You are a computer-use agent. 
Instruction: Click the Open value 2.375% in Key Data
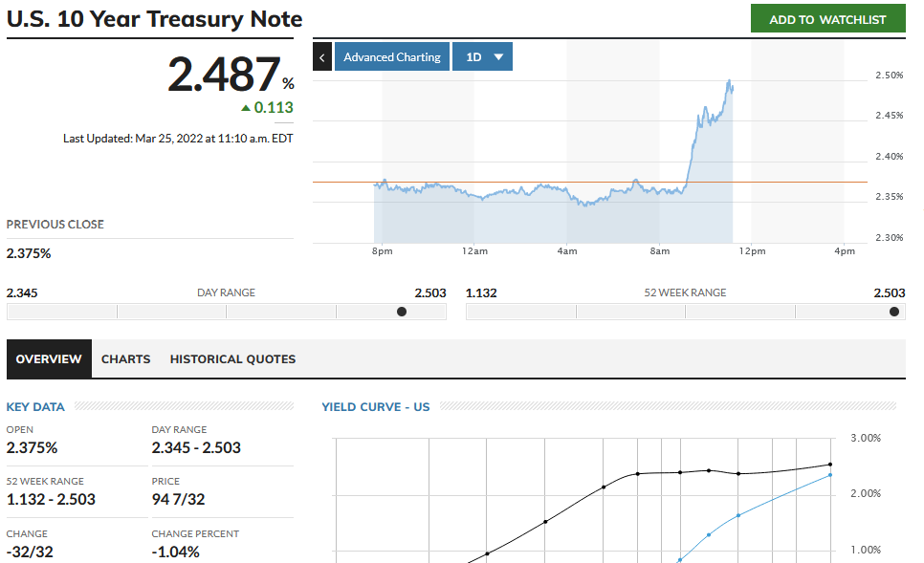(32, 448)
